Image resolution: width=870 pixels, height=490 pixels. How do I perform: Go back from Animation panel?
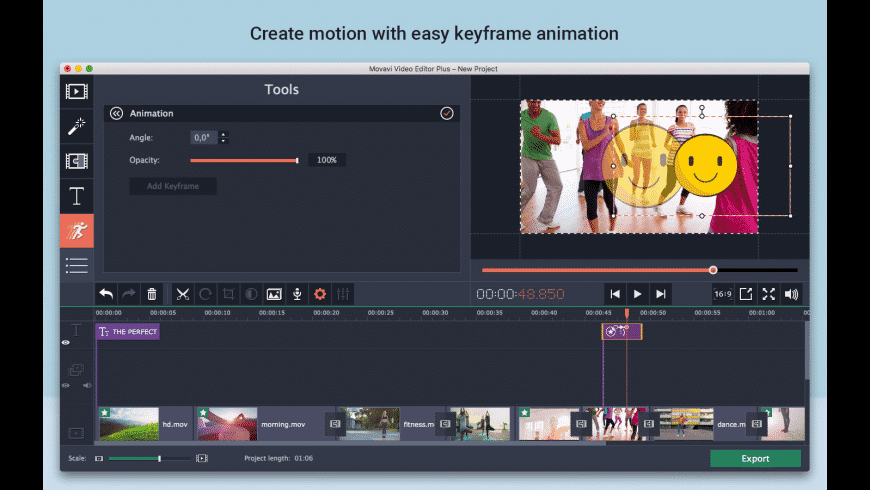[116, 113]
